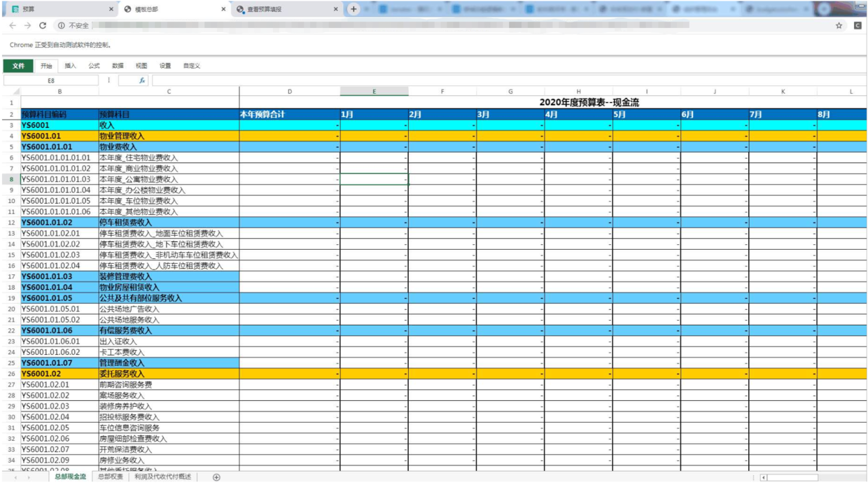Click the title 2020年度预算表--现金流
The image size is (868, 492).
coord(589,102)
